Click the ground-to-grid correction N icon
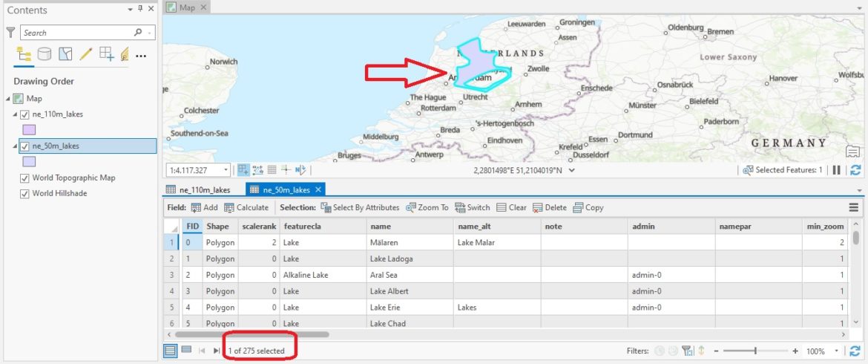 pyautogui.click(x=300, y=170)
